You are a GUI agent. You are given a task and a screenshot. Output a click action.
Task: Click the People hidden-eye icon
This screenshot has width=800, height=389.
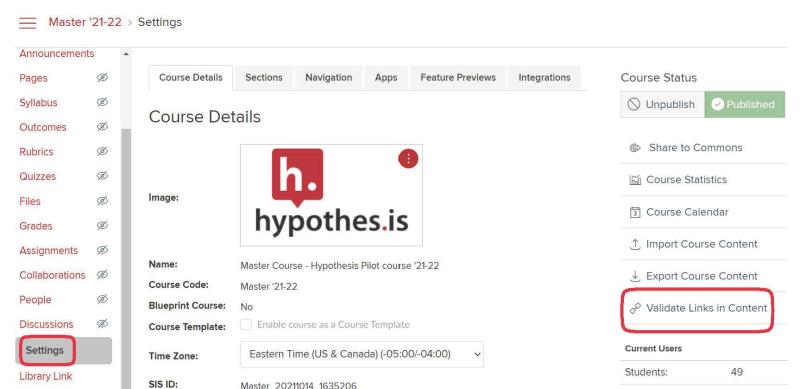point(103,299)
